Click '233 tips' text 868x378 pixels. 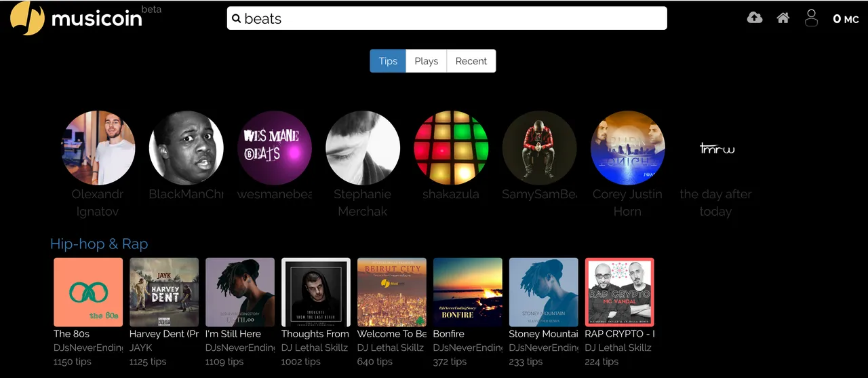(526, 362)
